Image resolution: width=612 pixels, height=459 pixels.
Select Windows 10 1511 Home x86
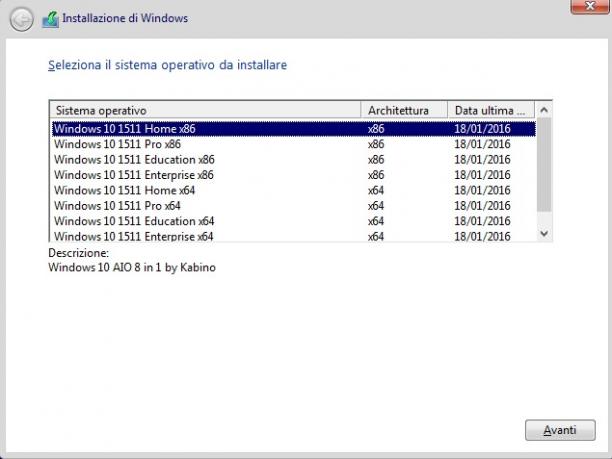click(x=294, y=129)
